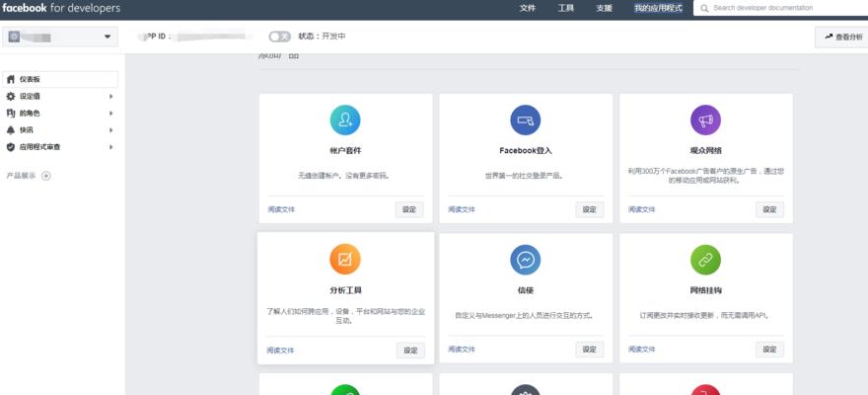Open 阅读文件 link on Facebook登入 card
Screen dimensions: 868x395
462,209
